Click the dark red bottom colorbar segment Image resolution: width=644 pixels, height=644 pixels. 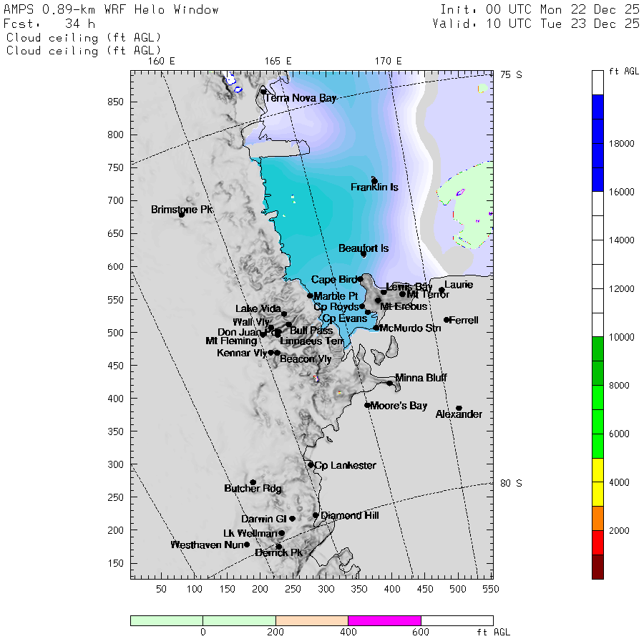pyautogui.click(x=597, y=567)
